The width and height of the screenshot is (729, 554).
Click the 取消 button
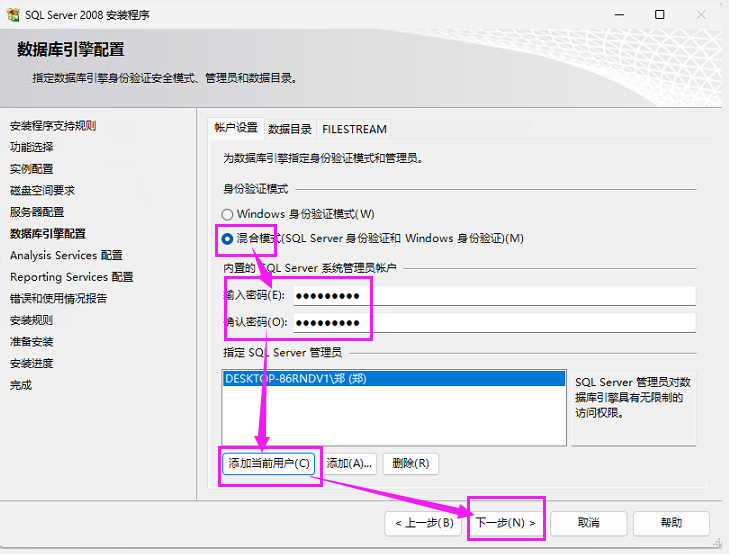(589, 523)
